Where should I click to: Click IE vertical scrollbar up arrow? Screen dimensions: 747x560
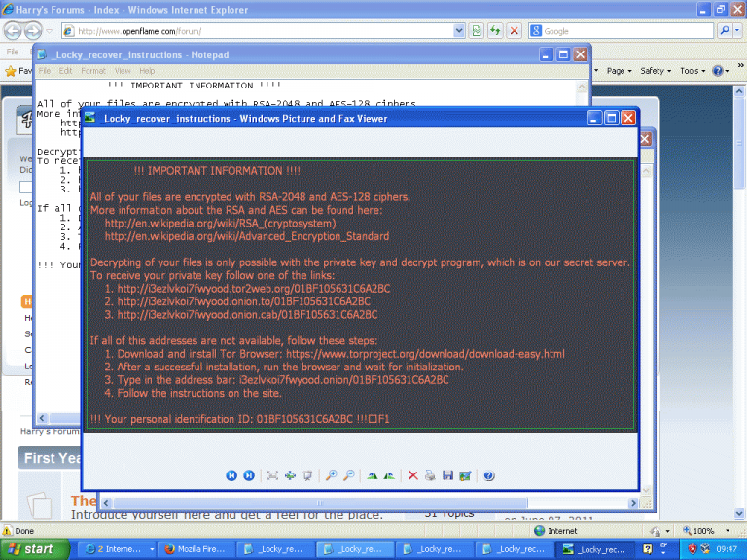739,90
